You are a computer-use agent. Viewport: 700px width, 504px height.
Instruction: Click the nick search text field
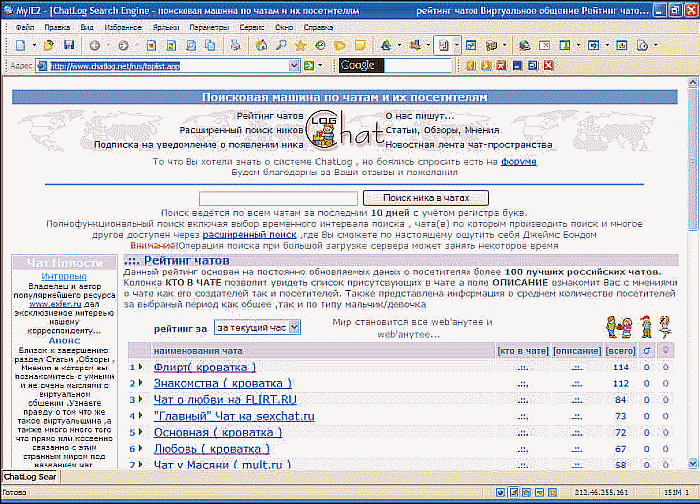(279, 198)
